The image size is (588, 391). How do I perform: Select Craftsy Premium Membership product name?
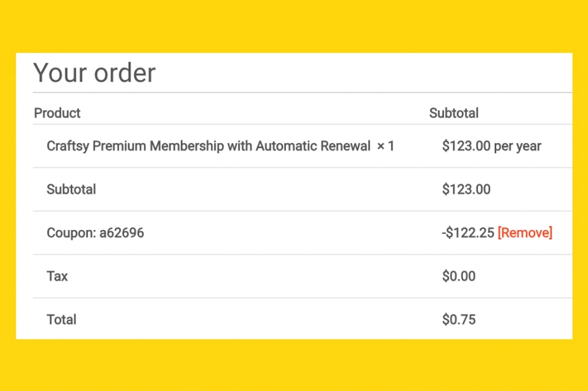(x=208, y=146)
